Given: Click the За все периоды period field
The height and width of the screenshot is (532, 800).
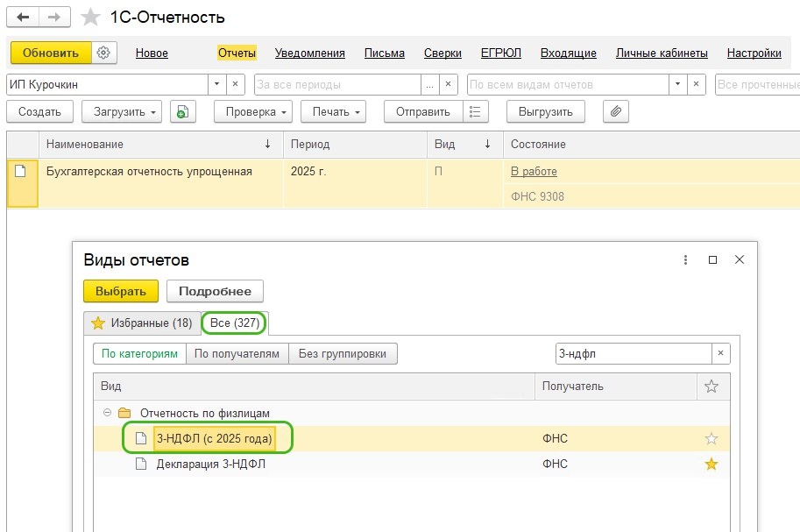Looking at the screenshot, I should (x=337, y=84).
